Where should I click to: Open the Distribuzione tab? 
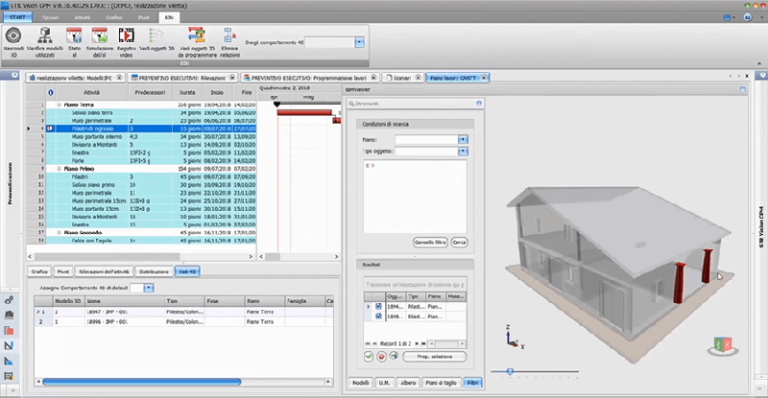154,271
